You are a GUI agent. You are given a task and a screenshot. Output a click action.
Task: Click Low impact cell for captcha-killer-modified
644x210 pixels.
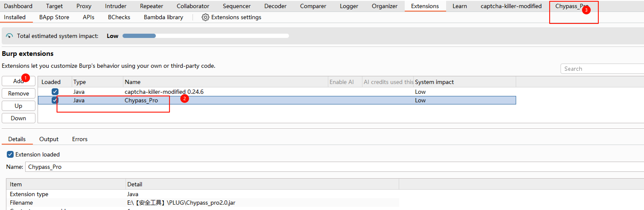420,92
